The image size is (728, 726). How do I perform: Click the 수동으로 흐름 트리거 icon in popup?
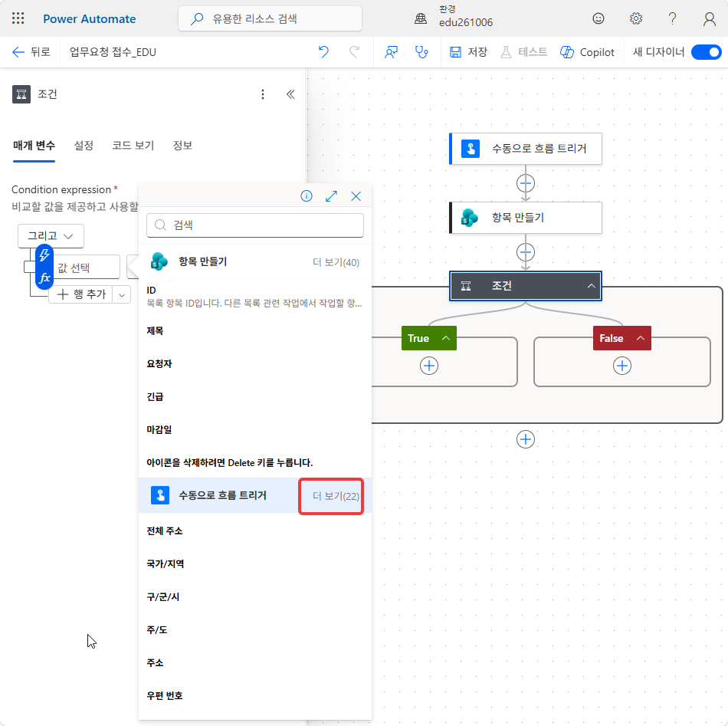pos(160,495)
